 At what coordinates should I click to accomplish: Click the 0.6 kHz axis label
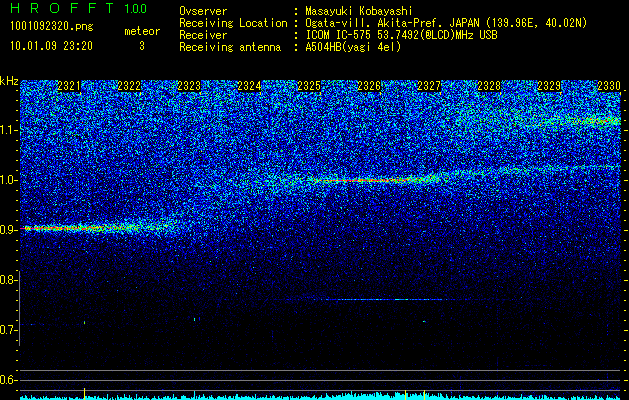tap(8, 380)
